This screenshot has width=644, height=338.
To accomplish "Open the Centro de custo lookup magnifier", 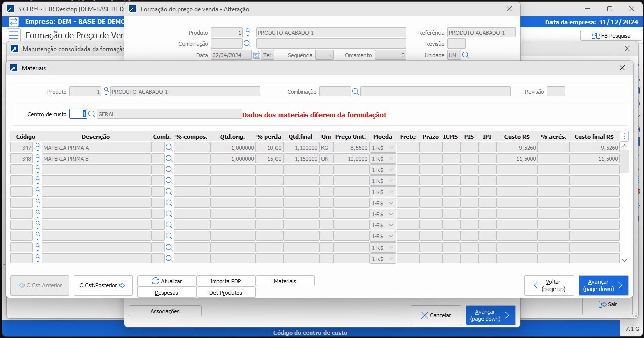I will tap(92, 114).
